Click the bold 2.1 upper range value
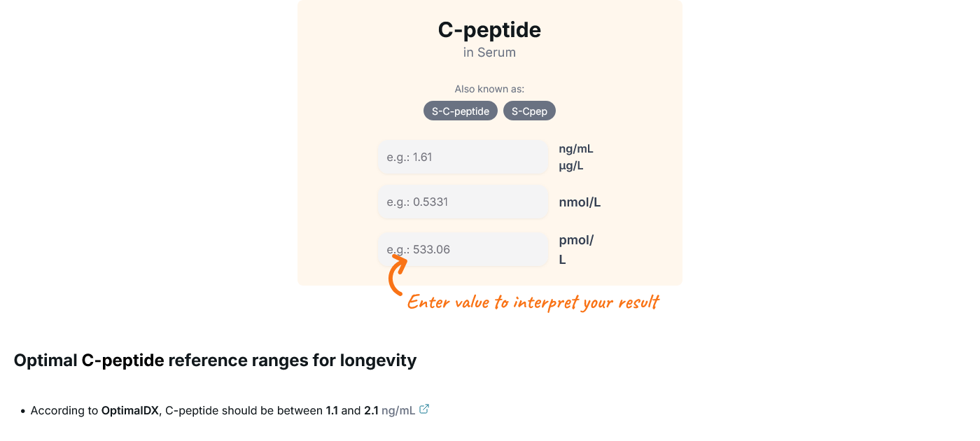 [x=371, y=411]
